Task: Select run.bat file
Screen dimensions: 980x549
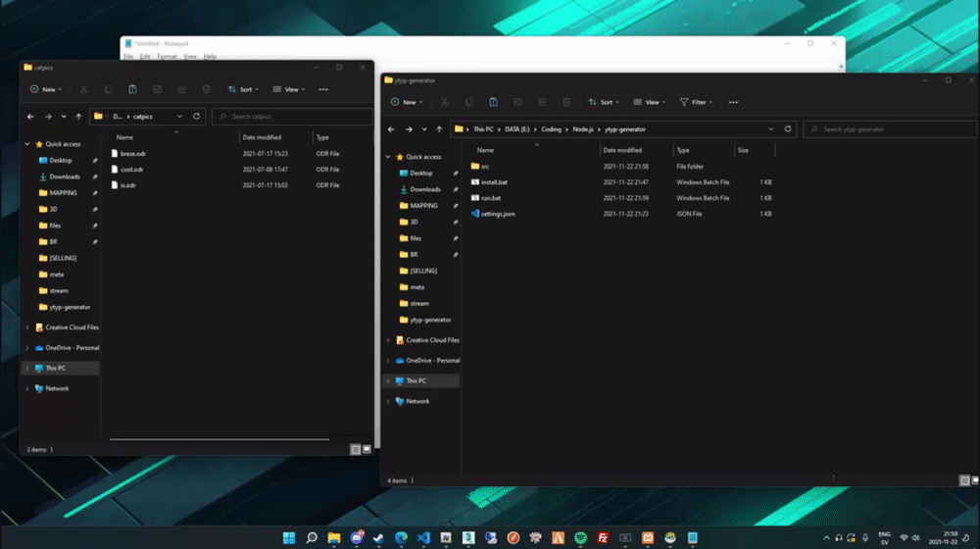Action: (x=491, y=198)
